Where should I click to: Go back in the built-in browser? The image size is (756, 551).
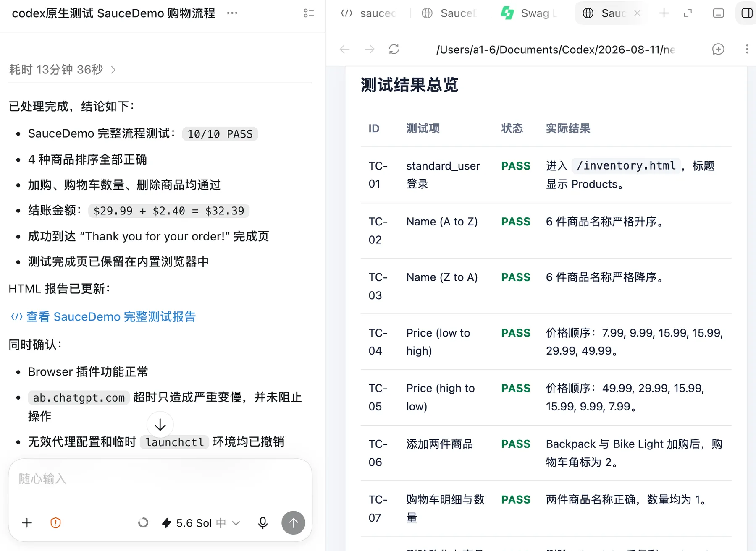(345, 50)
